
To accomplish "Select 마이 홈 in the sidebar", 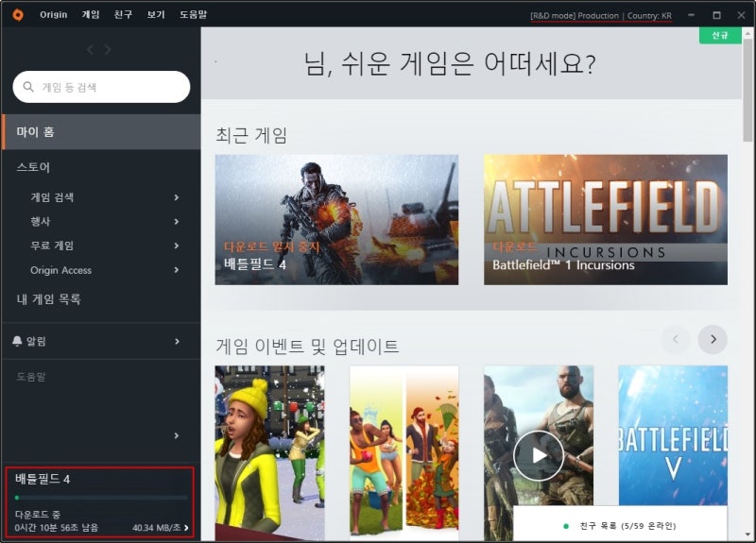I will click(101, 132).
